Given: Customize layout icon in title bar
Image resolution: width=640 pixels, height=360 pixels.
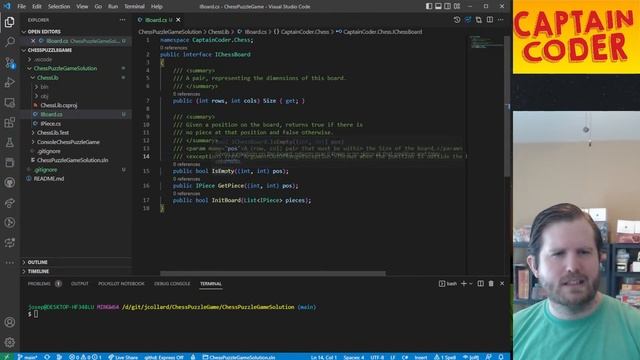Looking at the screenshot, I should pyautogui.click(x=457, y=7).
